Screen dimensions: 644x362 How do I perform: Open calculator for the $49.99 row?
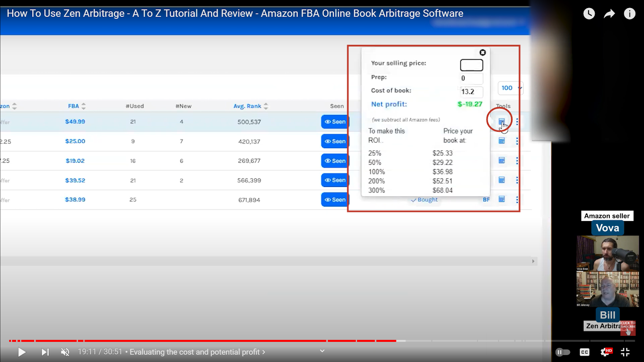(x=502, y=122)
